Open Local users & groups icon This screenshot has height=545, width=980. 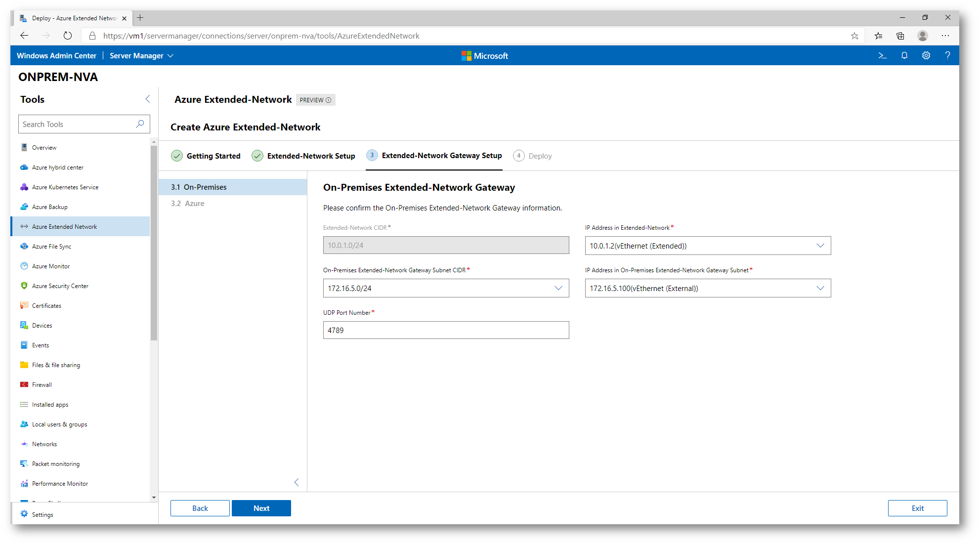tap(24, 424)
